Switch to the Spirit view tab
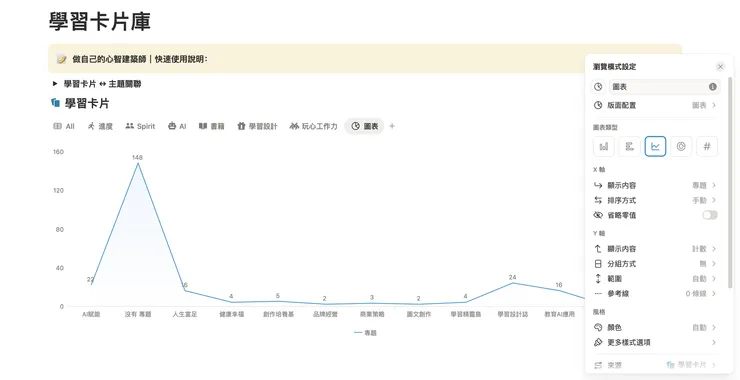Screen dimensions: 740x380 pyautogui.click(x=140, y=127)
